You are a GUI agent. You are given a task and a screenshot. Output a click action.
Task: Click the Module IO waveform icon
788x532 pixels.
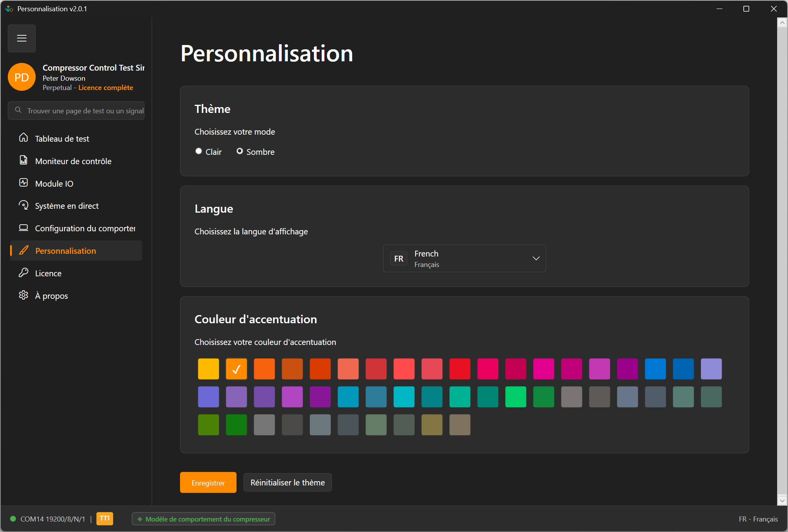coord(24,183)
